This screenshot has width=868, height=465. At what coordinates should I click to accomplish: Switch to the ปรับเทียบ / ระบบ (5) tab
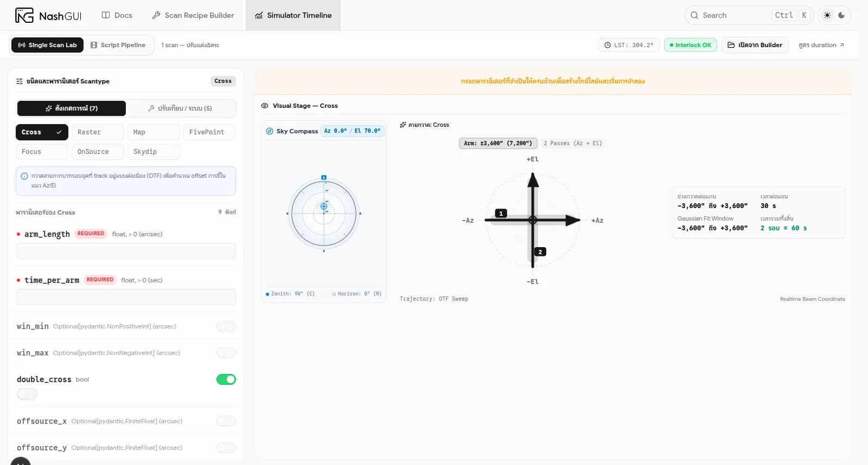pyautogui.click(x=180, y=108)
